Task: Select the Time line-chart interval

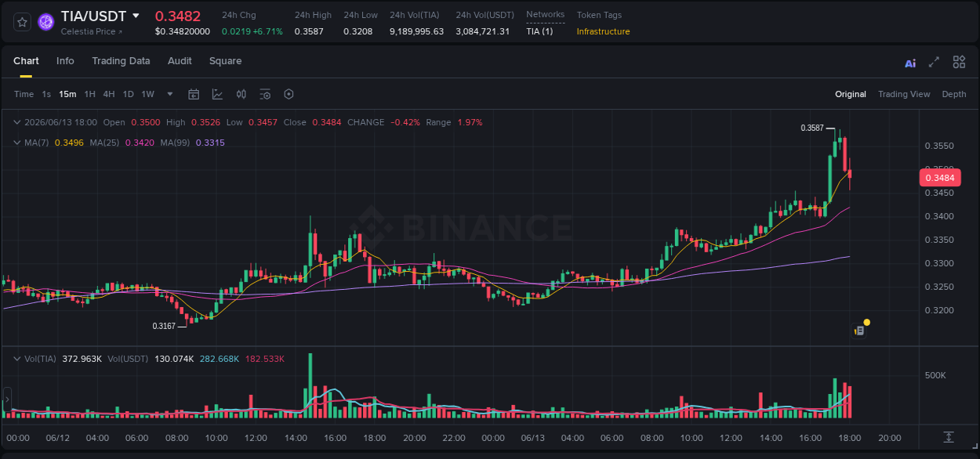Action: tap(24, 94)
